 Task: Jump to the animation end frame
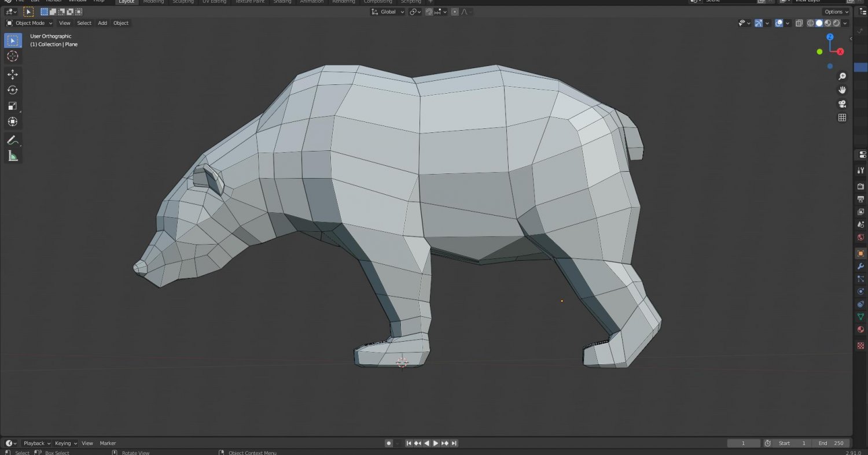tap(454, 443)
